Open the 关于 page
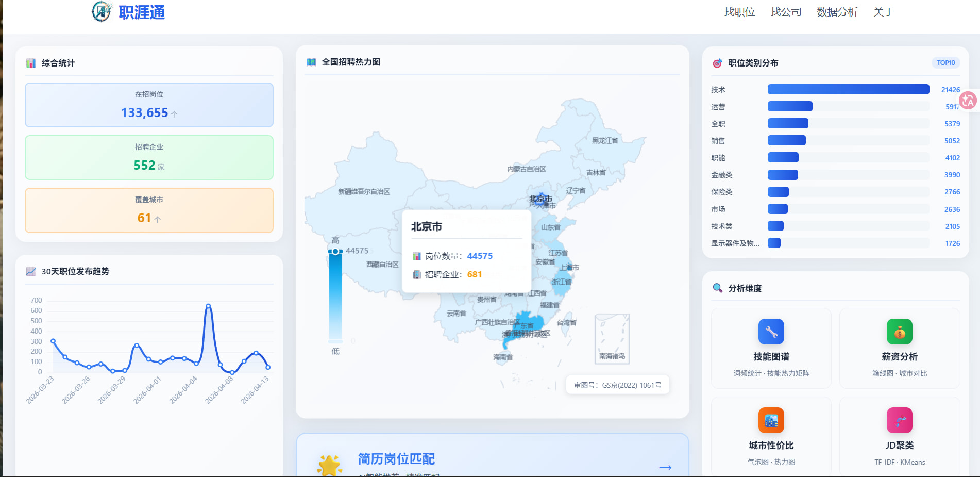 tap(883, 12)
